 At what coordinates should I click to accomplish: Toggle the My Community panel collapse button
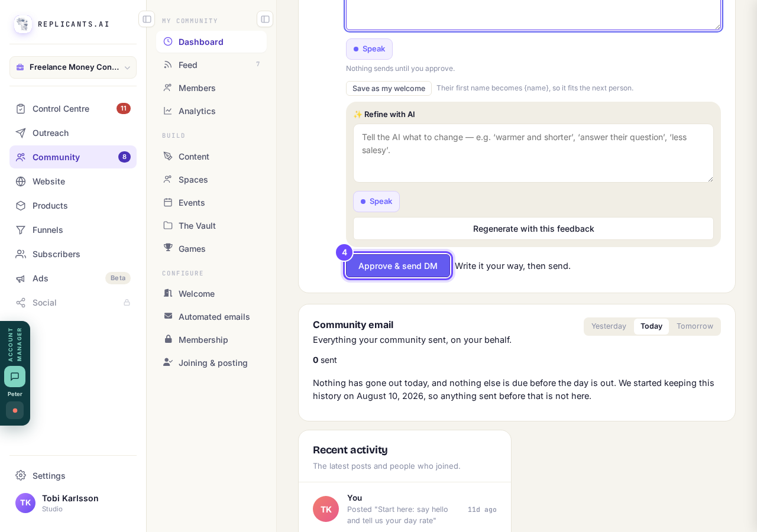(x=265, y=19)
